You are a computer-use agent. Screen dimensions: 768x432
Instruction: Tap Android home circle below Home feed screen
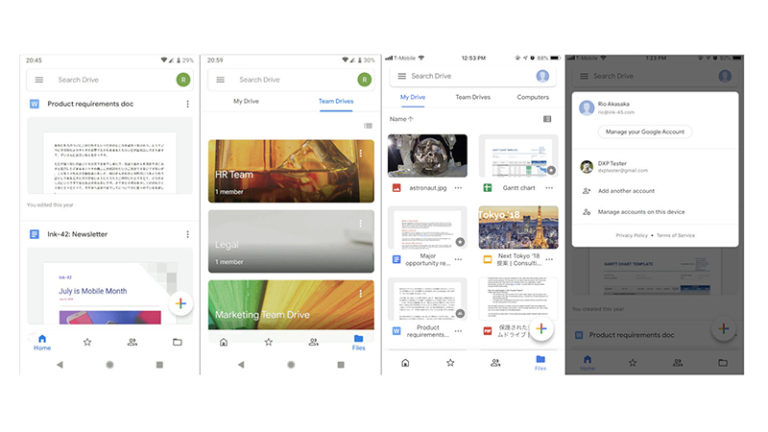click(110, 364)
